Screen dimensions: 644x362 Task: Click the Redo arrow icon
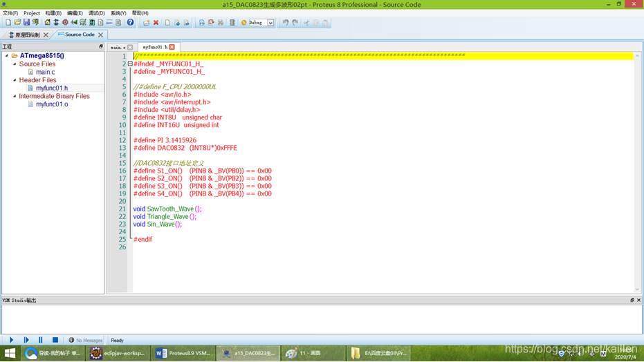(x=295, y=23)
